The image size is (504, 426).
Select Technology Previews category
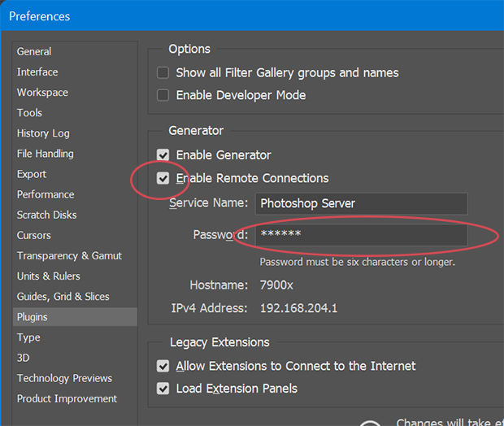tap(64, 378)
